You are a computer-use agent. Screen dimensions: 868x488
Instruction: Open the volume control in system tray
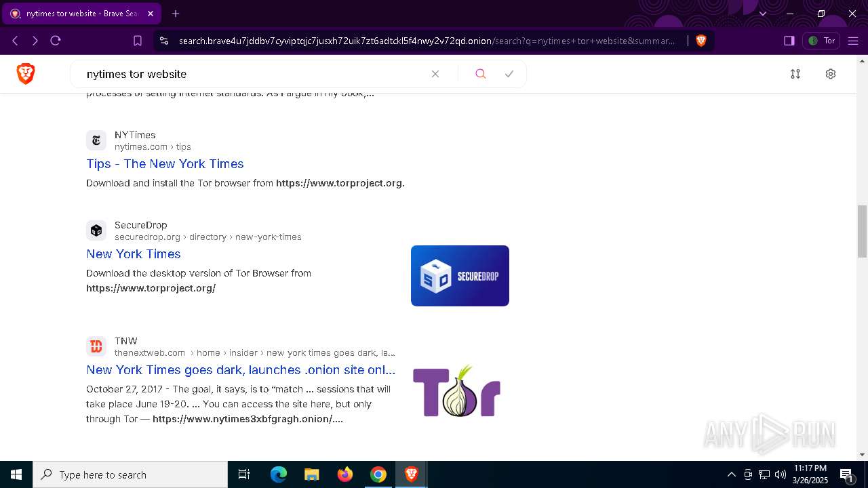[x=781, y=474]
